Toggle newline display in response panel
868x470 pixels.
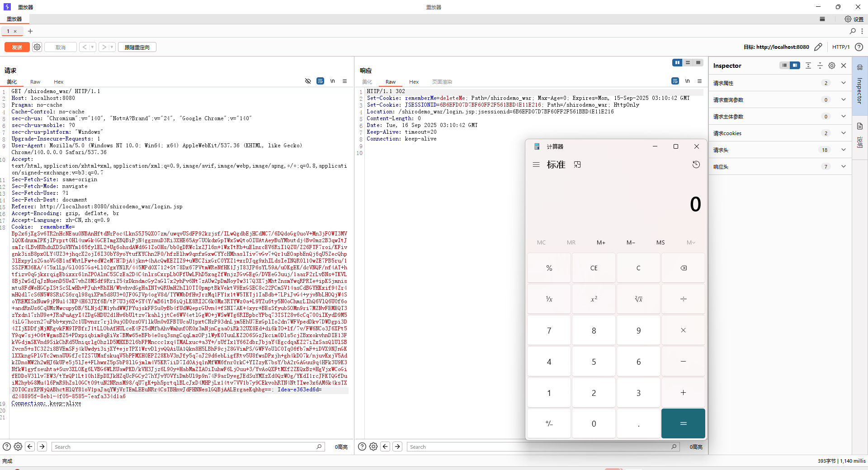[x=687, y=81]
